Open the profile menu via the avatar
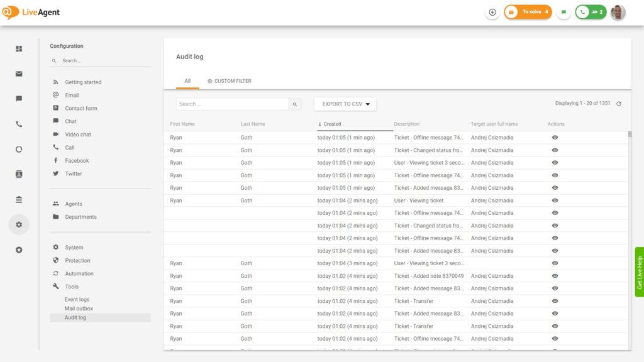Image resolution: width=644 pixels, height=362 pixels. tap(617, 12)
